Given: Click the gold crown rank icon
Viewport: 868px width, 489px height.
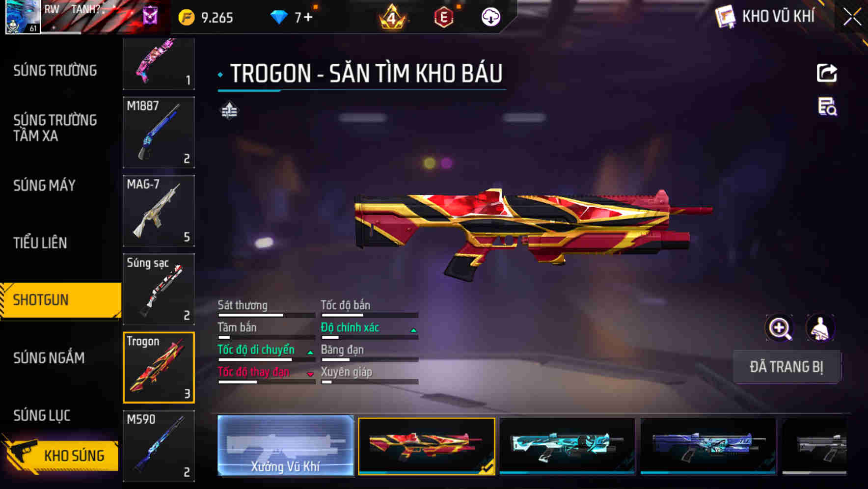Looking at the screenshot, I should pyautogui.click(x=392, y=17).
